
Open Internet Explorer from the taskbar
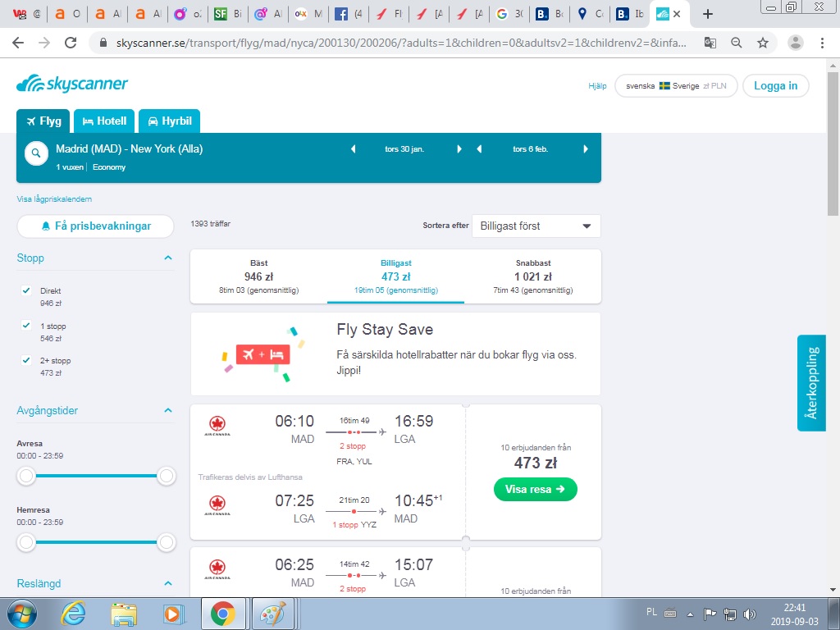73,614
